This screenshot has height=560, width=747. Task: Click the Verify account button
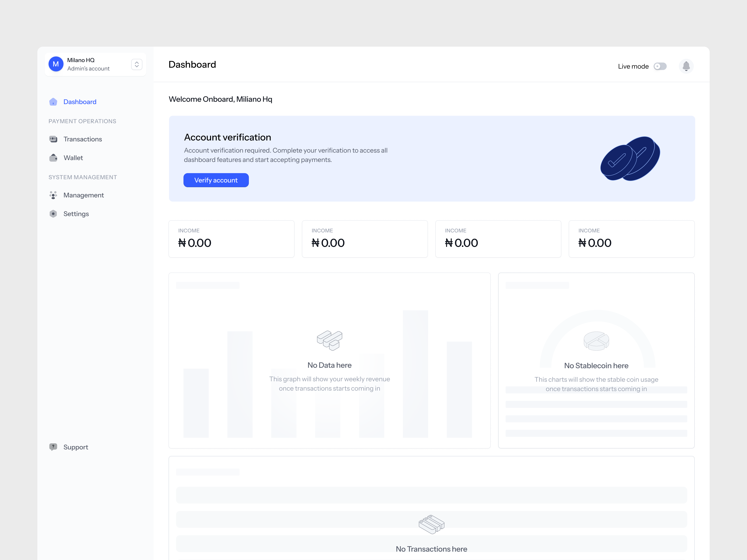tap(216, 180)
